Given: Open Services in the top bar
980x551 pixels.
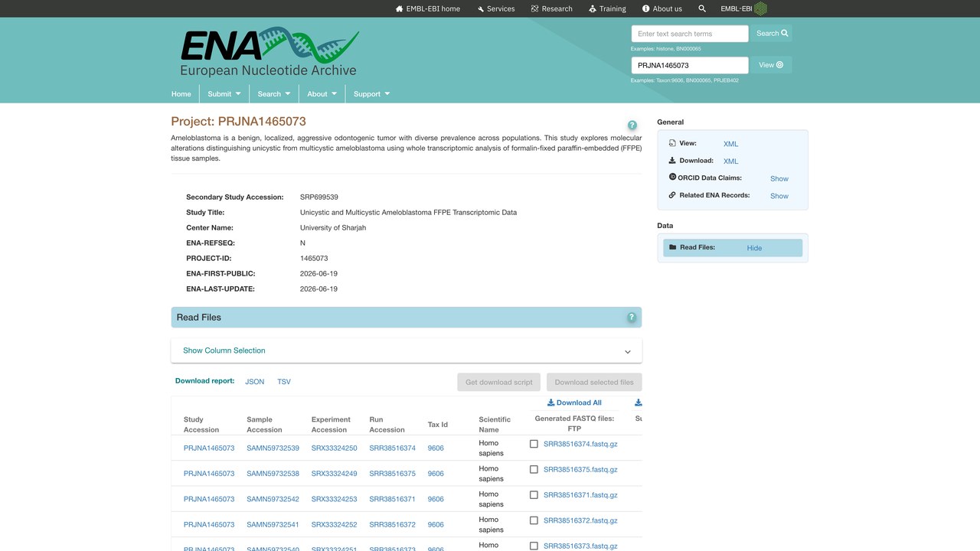Looking at the screenshot, I should [x=496, y=9].
